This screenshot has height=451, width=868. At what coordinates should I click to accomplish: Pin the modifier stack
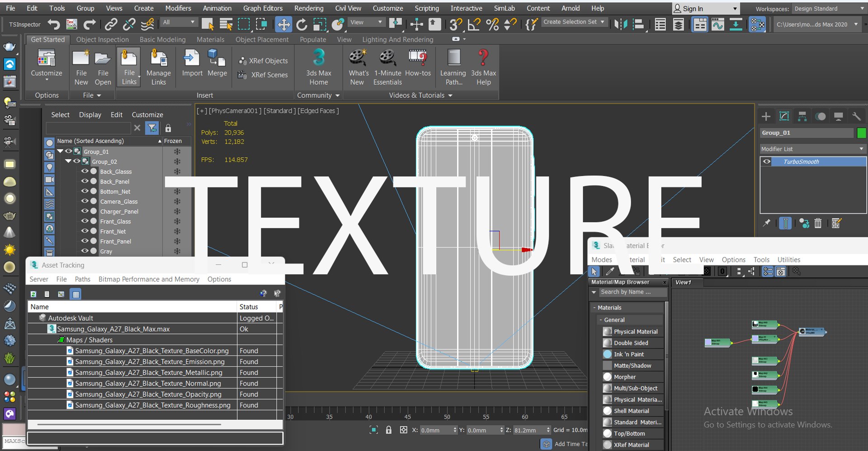pos(767,223)
